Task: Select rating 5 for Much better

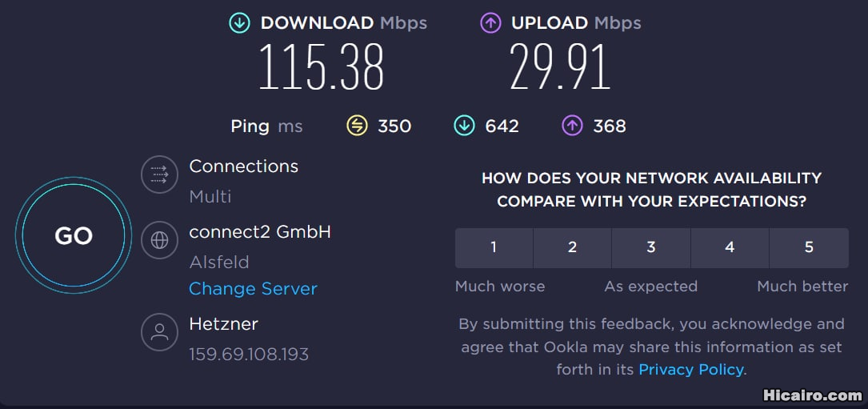Action: pyautogui.click(x=809, y=247)
